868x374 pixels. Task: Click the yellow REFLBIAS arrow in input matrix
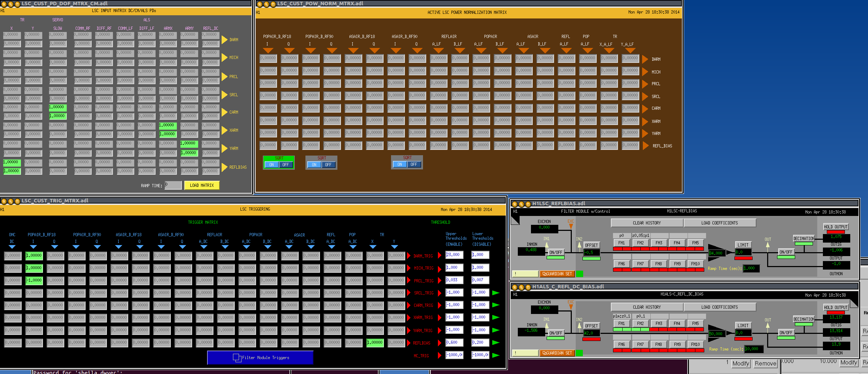tap(224, 167)
